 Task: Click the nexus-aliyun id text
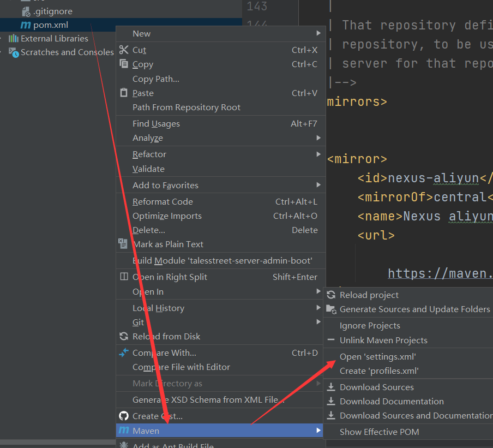pos(434,178)
